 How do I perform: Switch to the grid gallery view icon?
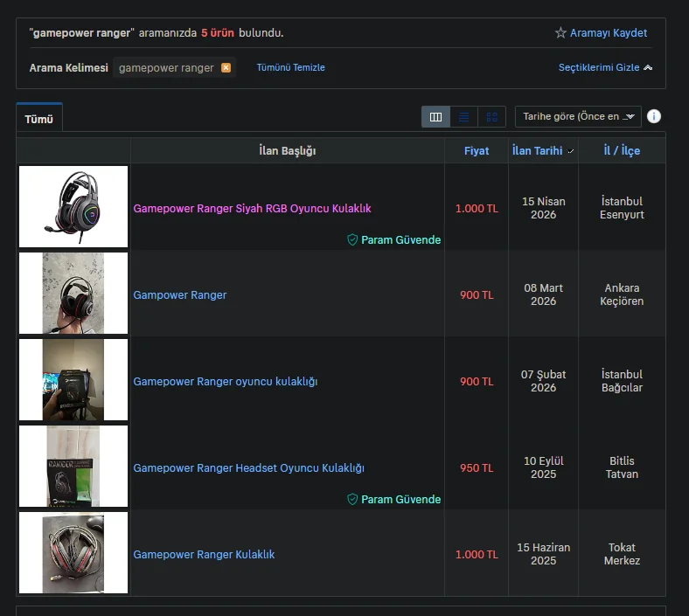coord(491,117)
